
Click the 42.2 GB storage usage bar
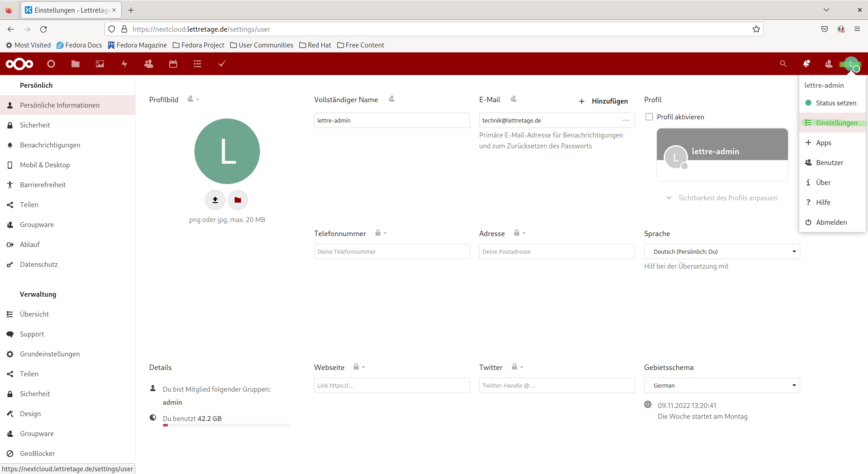pos(226,425)
